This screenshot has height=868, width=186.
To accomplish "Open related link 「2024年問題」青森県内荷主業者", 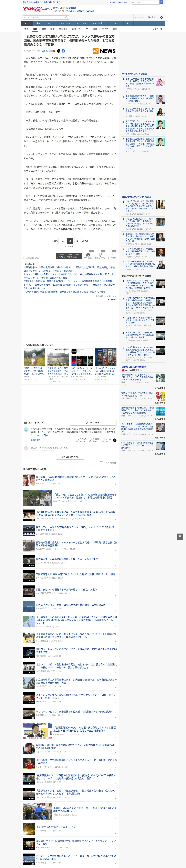I will click(64, 292).
